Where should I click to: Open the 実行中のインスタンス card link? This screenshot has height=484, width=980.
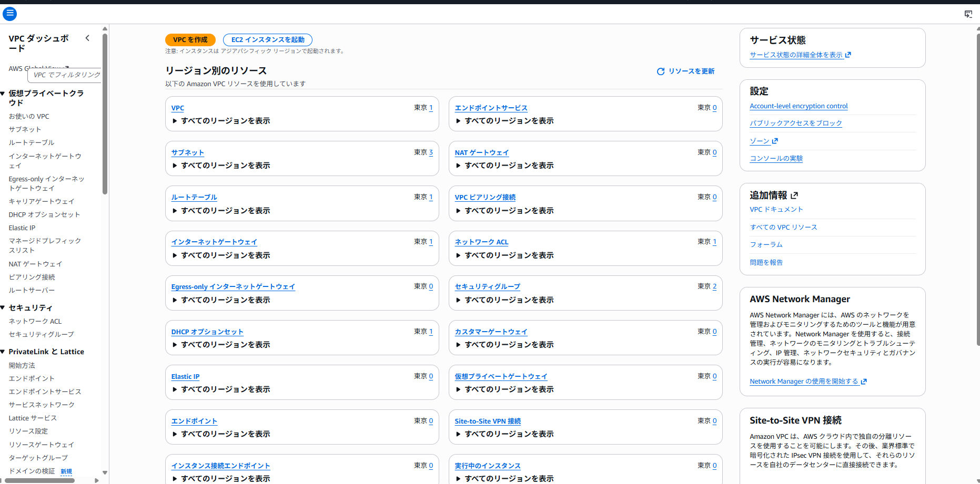point(488,466)
